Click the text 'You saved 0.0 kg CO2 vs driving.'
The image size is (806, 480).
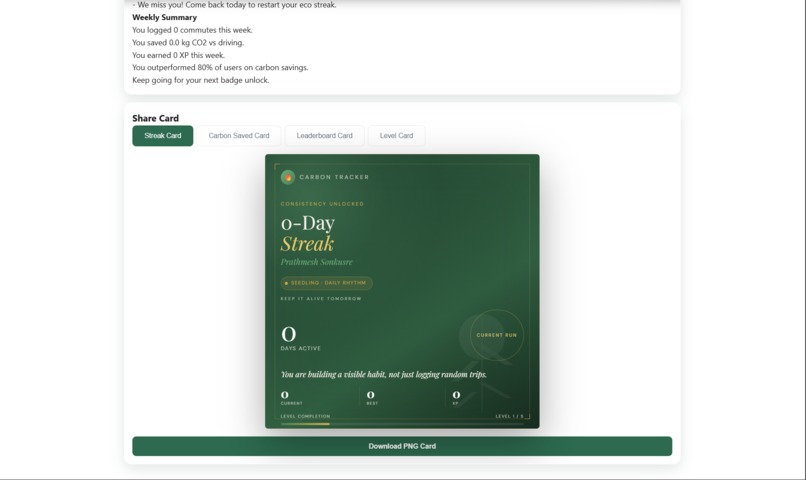pyautogui.click(x=188, y=43)
